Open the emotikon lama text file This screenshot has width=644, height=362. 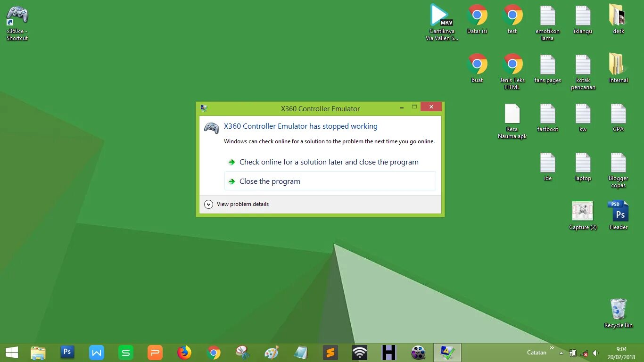(x=547, y=23)
